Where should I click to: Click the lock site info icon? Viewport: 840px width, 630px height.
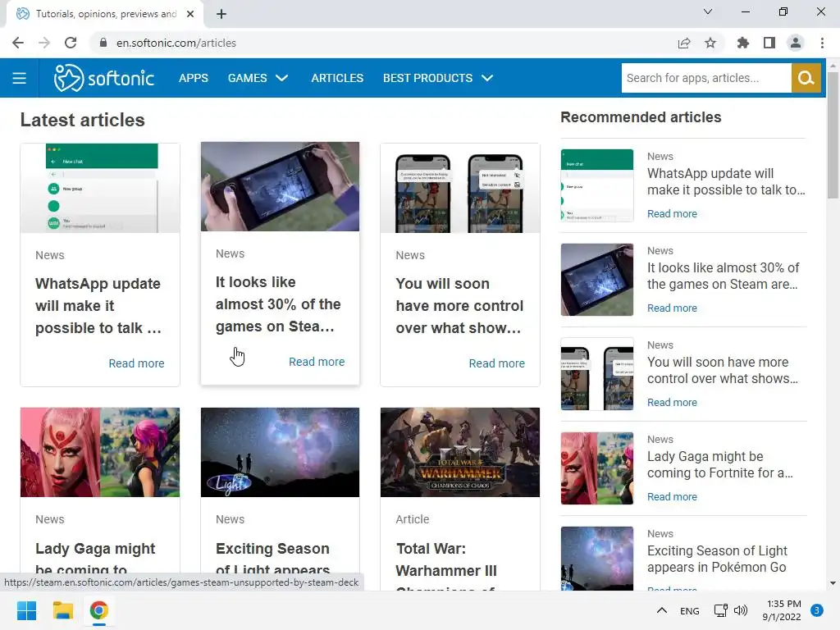pos(103,43)
